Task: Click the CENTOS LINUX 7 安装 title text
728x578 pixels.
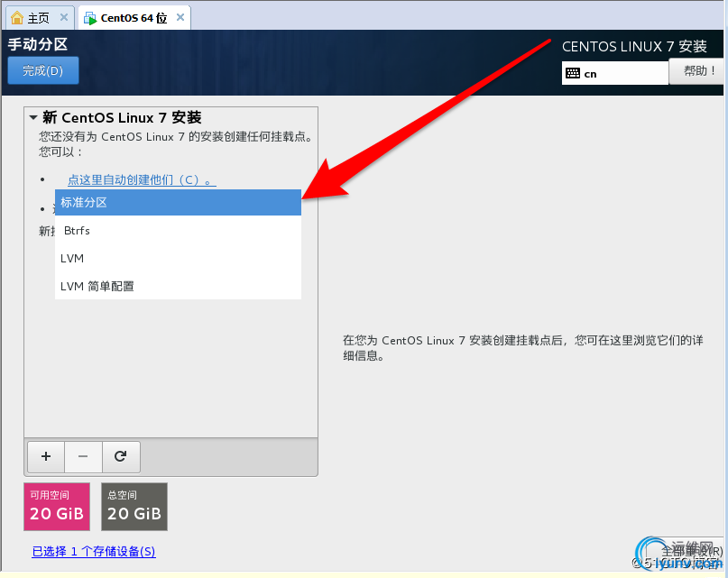Action: coord(634,46)
